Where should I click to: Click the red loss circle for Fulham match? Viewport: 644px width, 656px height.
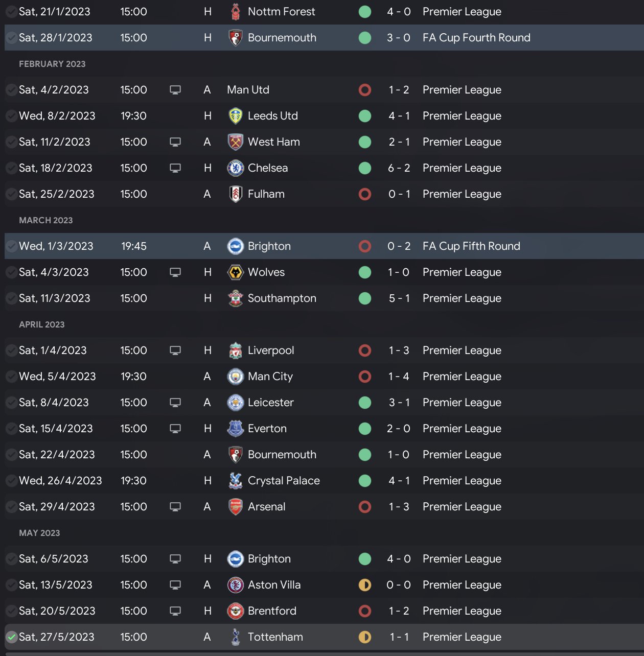point(365,194)
